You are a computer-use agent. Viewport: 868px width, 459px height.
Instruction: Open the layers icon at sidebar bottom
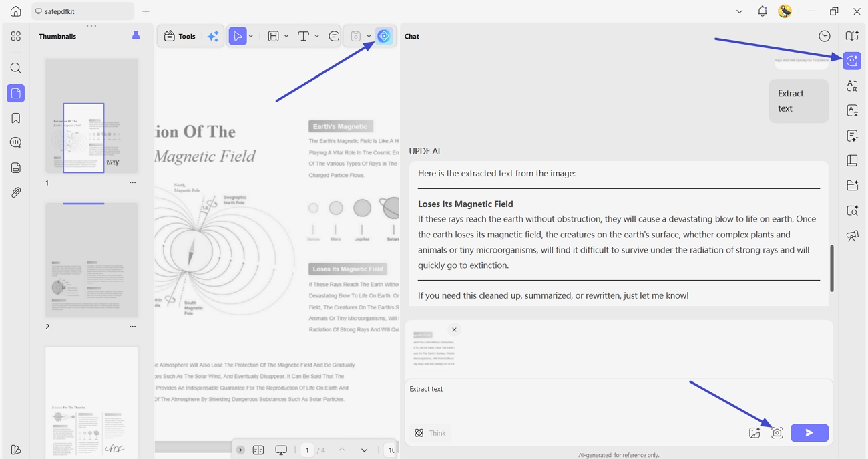(16, 450)
